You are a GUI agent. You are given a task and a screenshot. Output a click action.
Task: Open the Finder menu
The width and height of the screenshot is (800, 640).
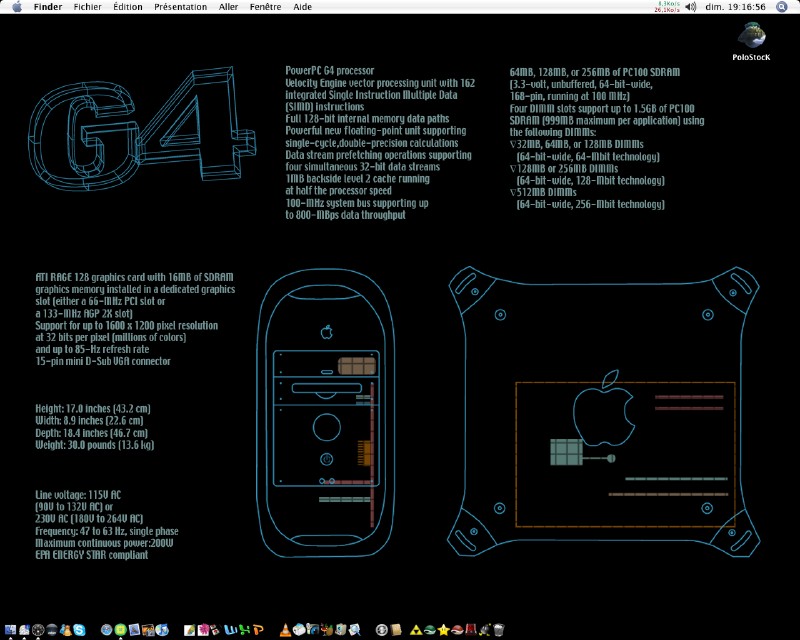coord(47,7)
